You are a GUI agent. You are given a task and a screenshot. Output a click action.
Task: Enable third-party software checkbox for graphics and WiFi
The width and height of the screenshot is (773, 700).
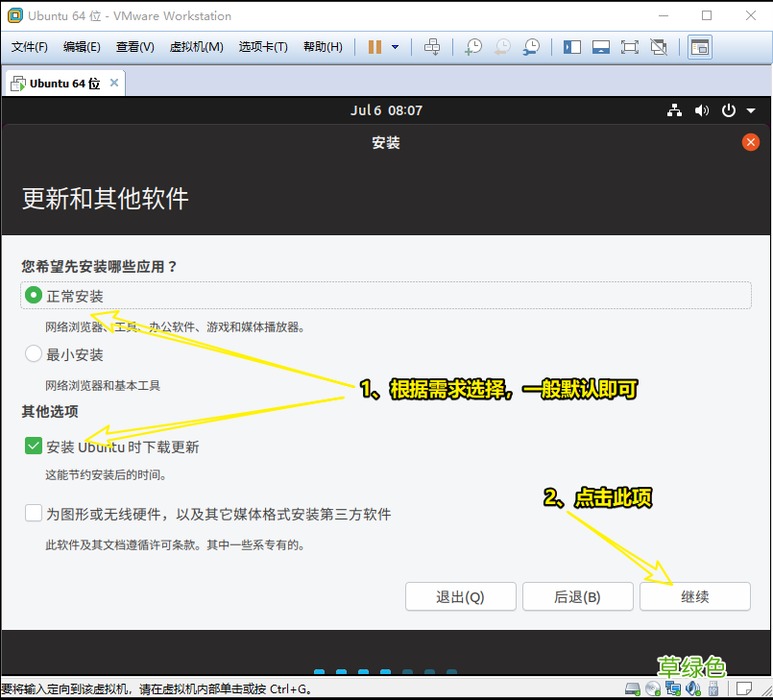(34, 513)
